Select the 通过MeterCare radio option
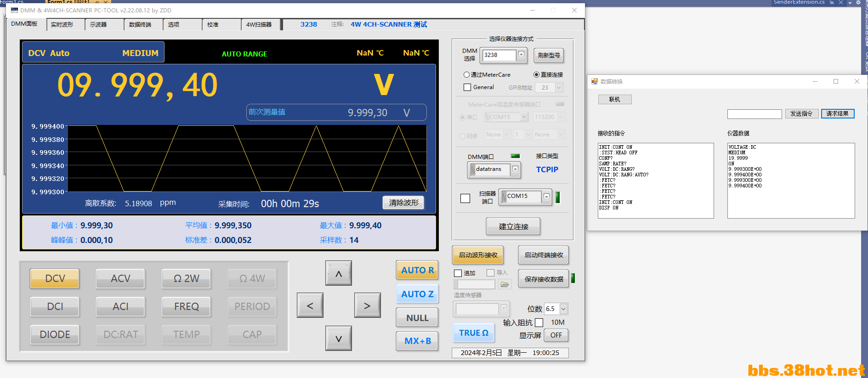This screenshot has height=378, width=868. pos(466,74)
